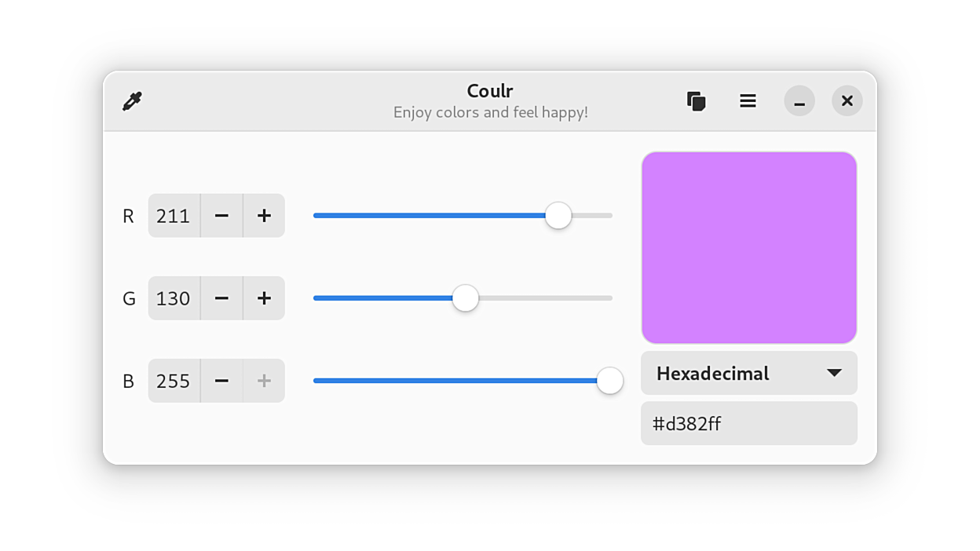The width and height of the screenshot is (980, 551).
Task: Edit the B value field showing 255
Action: [x=174, y=381]
